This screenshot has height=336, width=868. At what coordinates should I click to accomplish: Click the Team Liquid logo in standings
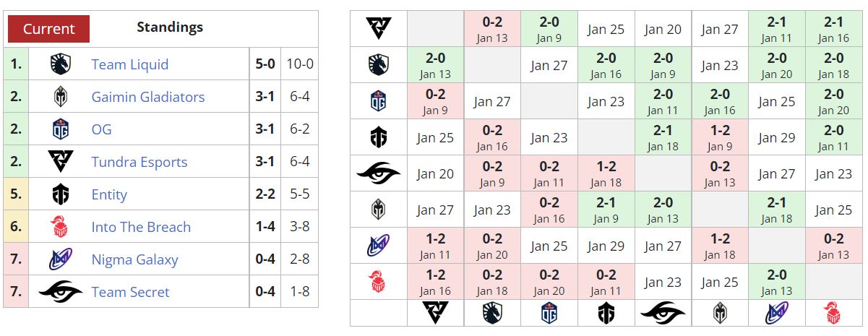(61, 64)
